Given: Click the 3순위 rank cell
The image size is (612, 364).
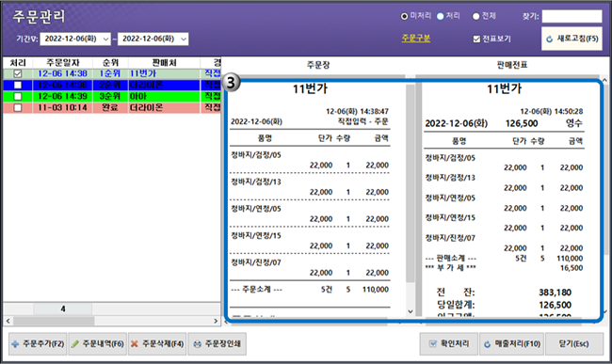Looking at the screenshot, I should [110, 96].
